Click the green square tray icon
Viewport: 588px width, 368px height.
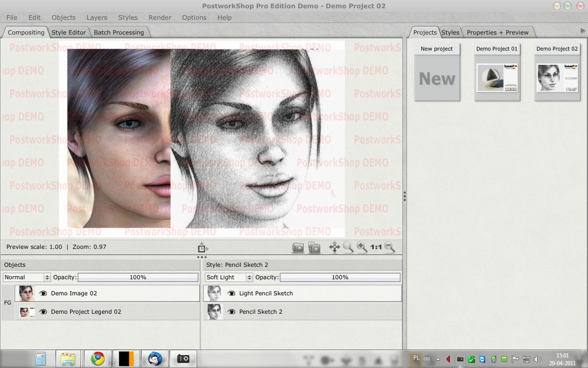coord(504,359)
